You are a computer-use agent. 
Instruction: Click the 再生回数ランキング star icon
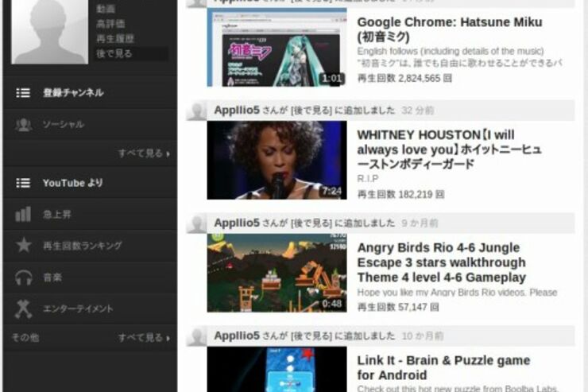(x=23, y=246)
